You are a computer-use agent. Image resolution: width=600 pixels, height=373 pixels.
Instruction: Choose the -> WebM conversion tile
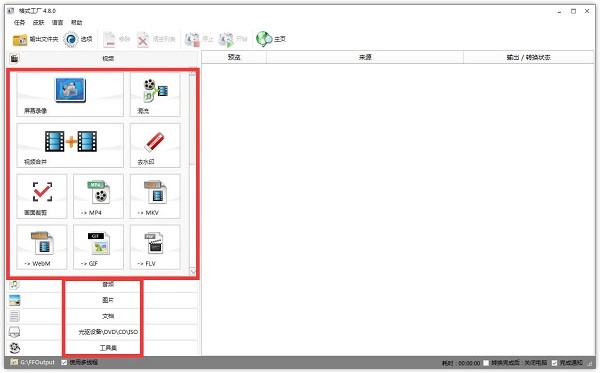pos(42,247)
